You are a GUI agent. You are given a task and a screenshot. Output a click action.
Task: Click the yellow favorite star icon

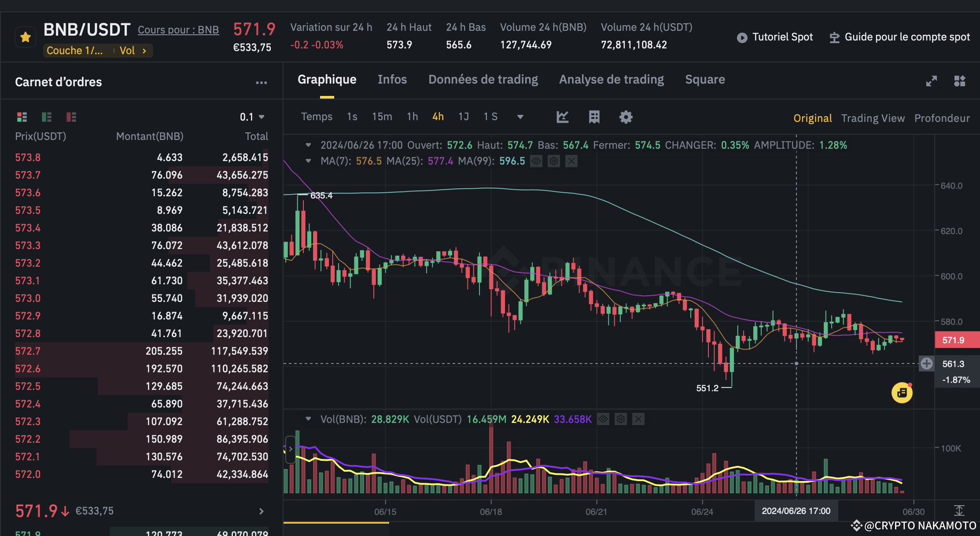tap(26, 37)
